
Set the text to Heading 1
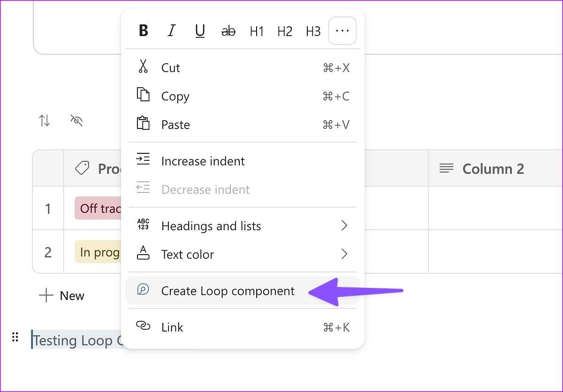click(x=257, y=31)
